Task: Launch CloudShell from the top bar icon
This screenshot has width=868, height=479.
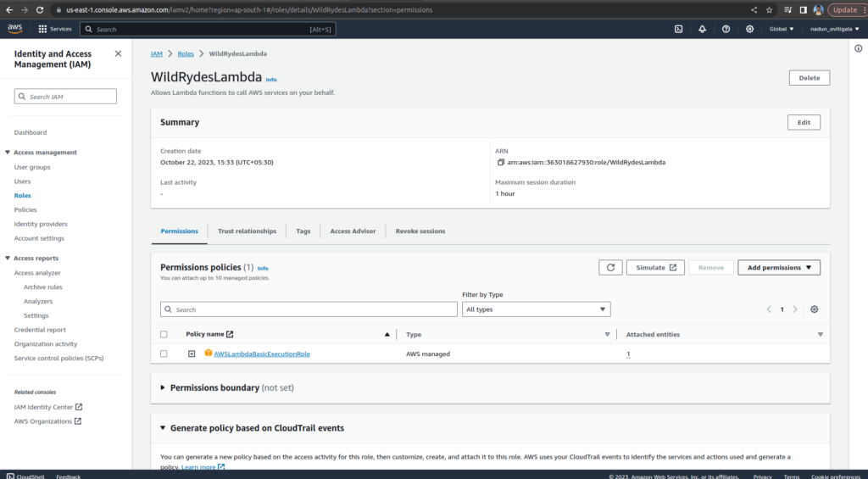Action: 678,29
